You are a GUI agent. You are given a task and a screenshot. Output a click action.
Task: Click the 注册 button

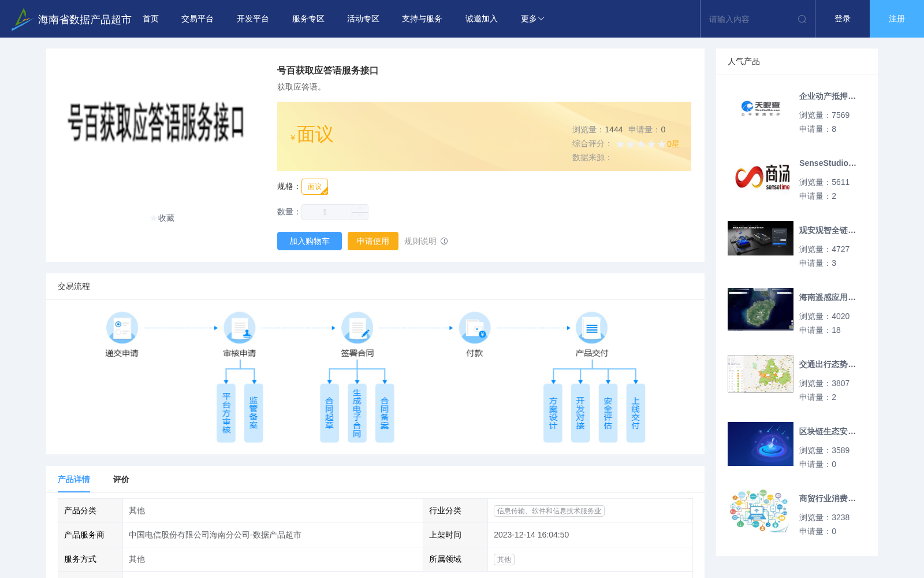click(897, 19)
